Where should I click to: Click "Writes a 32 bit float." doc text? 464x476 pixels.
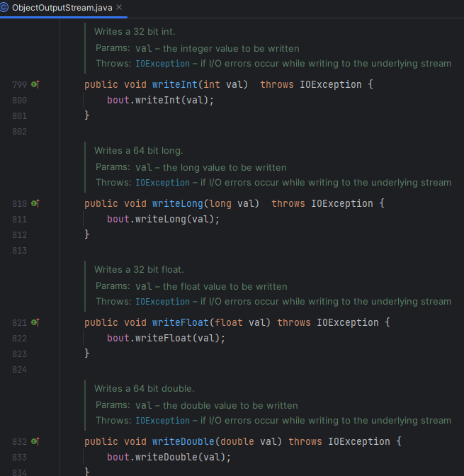point(139,270)
